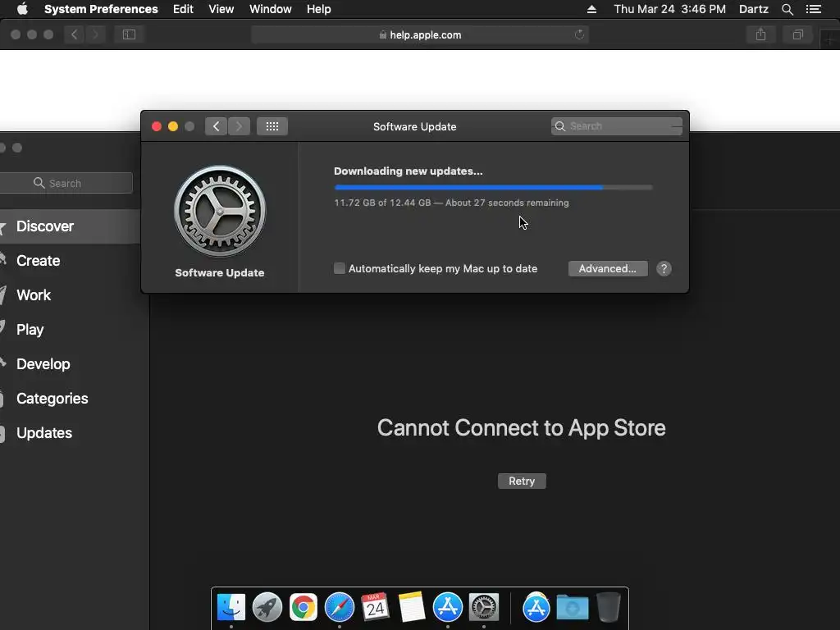This screenshot has width=840, height=630.
Task: Open Safari compass icon in Dock
Action: click(x=339, y=608)
